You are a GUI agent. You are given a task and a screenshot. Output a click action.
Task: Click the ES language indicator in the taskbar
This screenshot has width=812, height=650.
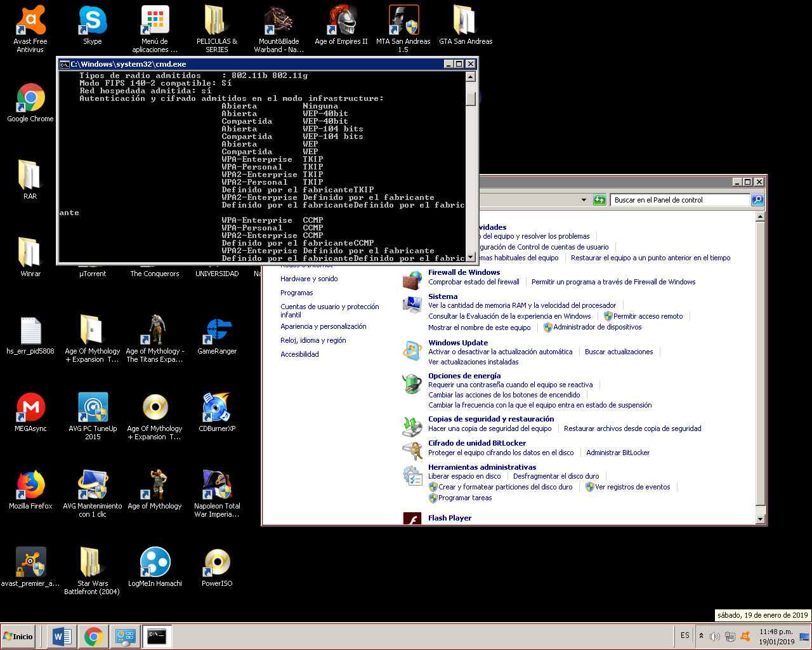[x=685, y=635]
